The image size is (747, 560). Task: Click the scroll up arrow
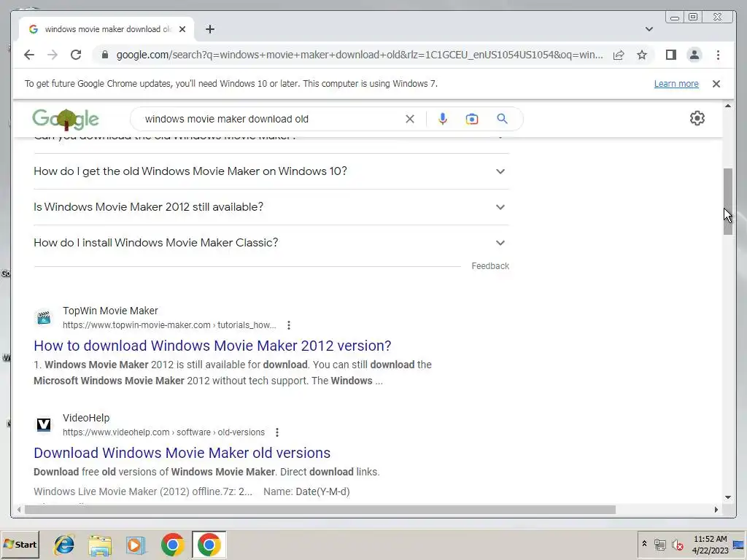pyautogui.click(x=728, y=106)
